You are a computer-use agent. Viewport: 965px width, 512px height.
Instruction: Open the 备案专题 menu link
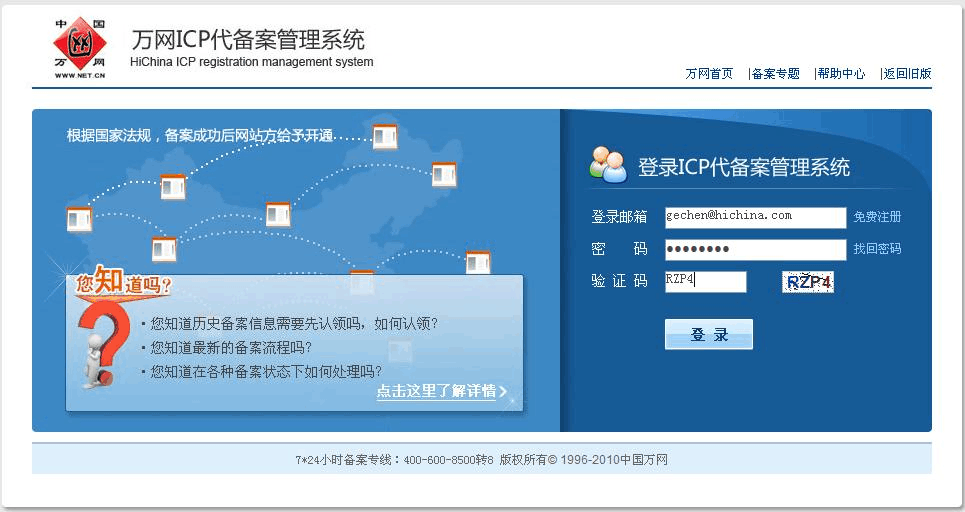point(776,74)
